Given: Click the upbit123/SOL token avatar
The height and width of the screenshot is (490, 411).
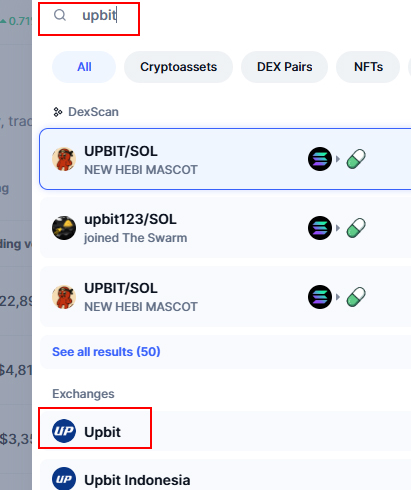Looking at the screenshot, I should 64,228.
